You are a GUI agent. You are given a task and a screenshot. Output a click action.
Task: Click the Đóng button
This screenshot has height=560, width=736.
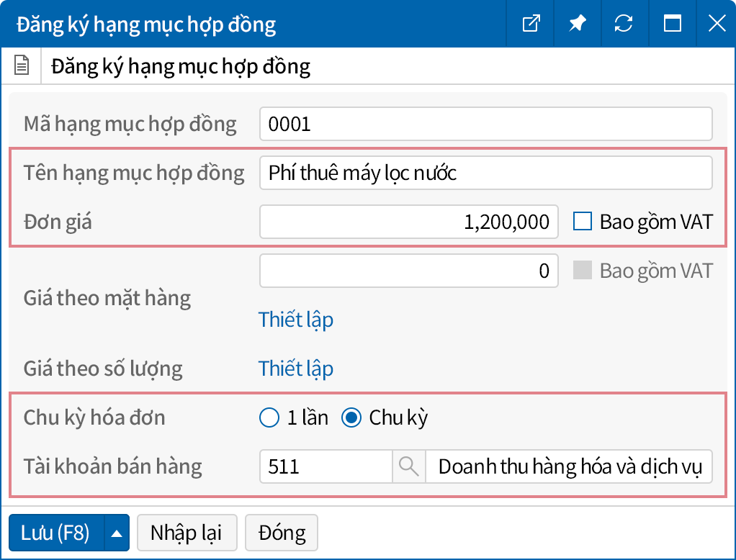click(282, 533)
